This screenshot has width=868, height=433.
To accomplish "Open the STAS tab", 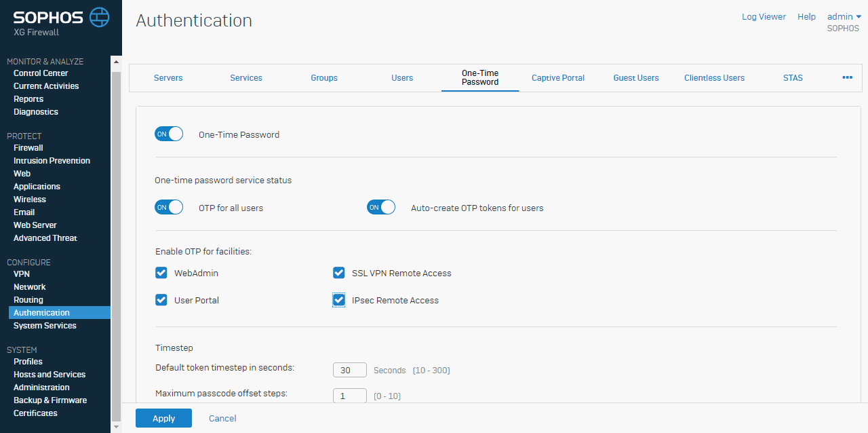I will (793, 78).
